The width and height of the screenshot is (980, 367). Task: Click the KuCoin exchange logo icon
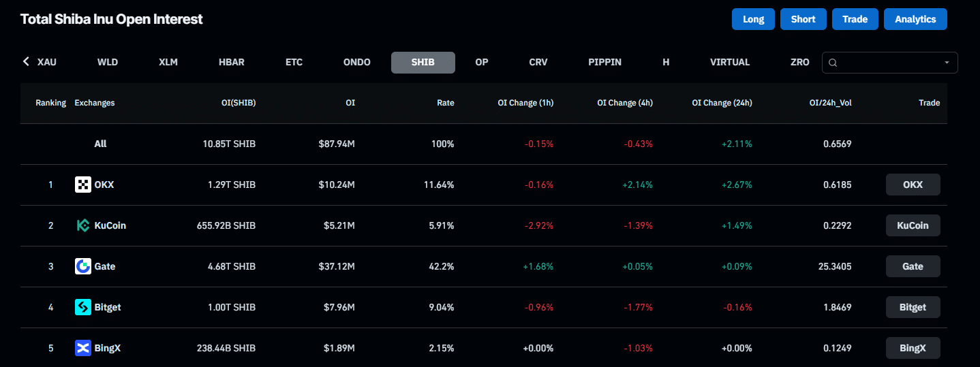pos(83,225)
